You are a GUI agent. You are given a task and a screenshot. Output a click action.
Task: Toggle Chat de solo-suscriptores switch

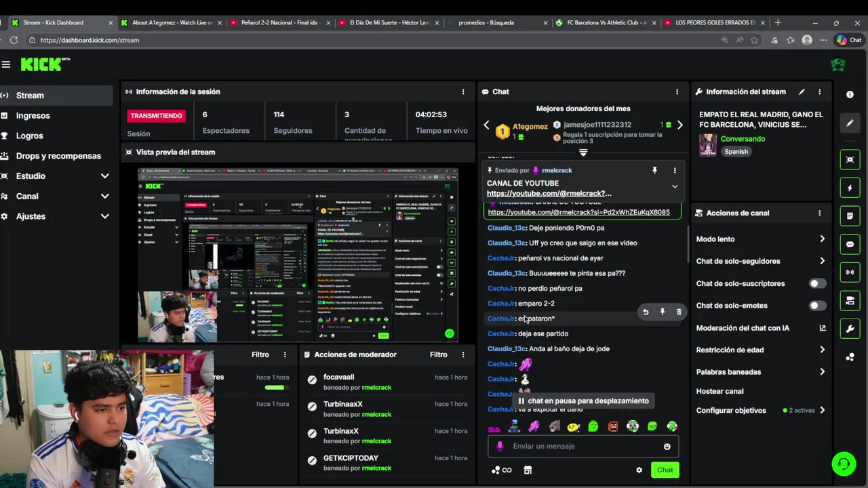818,283
